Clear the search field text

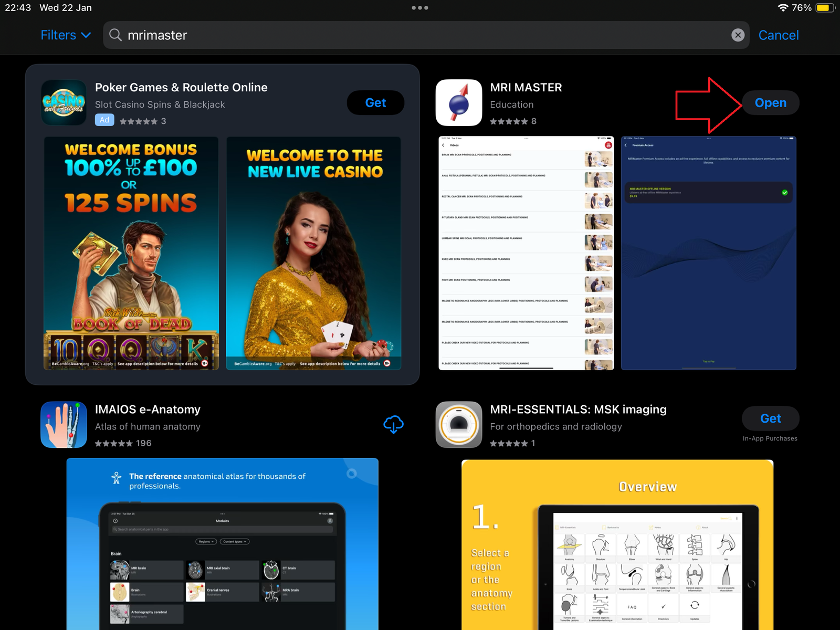738,35
